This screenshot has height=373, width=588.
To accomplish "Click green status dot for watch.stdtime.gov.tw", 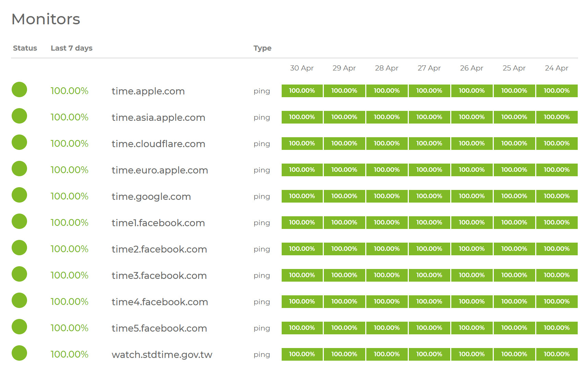I will tap(19, 353).
